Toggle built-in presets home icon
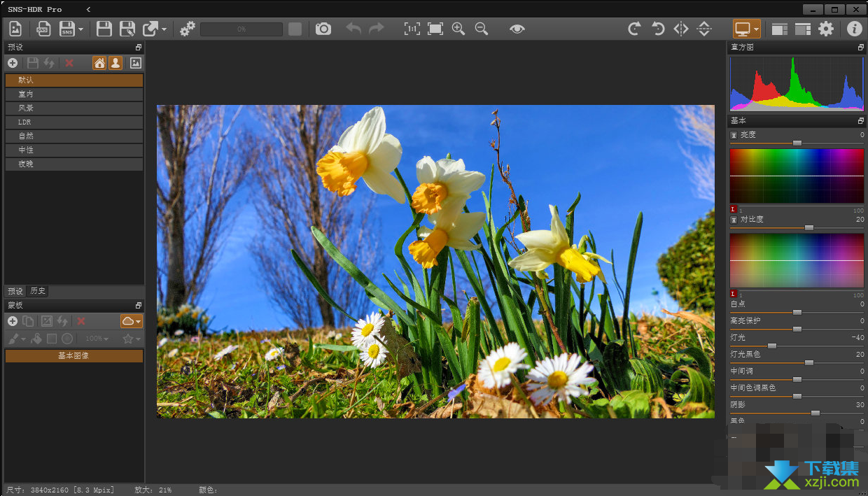 [x=99, y=63]
